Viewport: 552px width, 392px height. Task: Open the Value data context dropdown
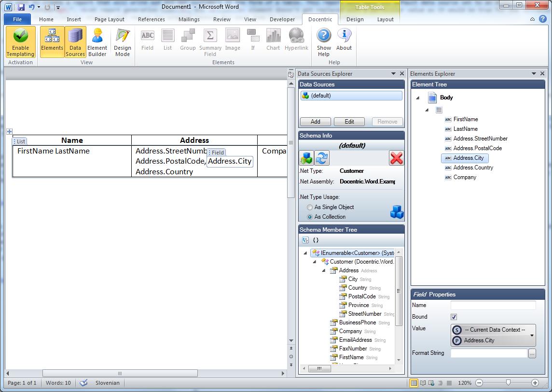pyautogui.click(x=532, y=336)
